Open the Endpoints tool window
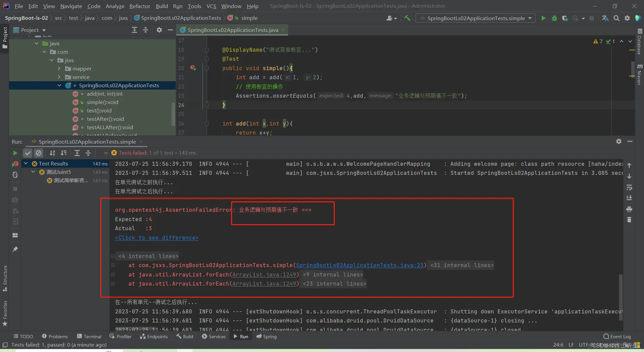Screen dimensions: 644x352 [154, 337]
